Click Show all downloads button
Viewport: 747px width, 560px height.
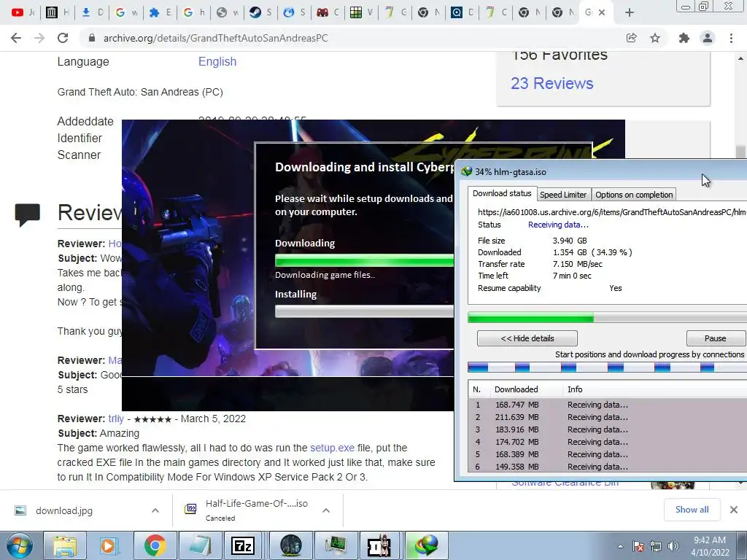tap(692, 510)
